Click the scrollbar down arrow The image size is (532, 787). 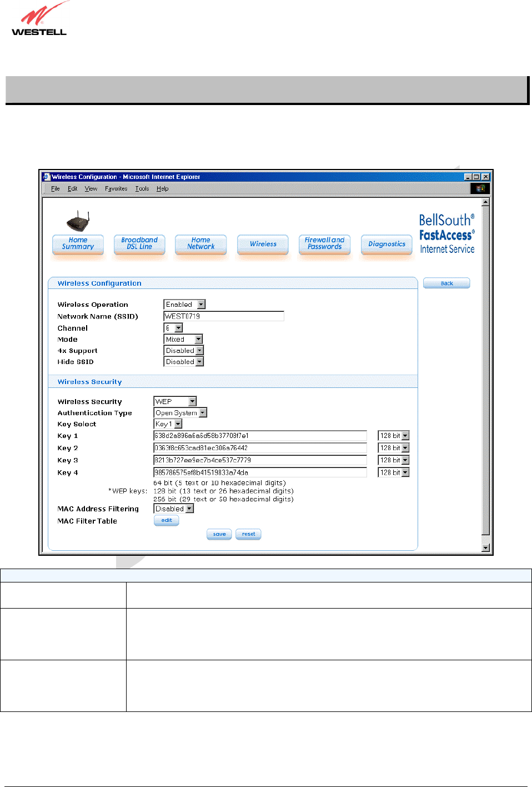tap(485, 547)
